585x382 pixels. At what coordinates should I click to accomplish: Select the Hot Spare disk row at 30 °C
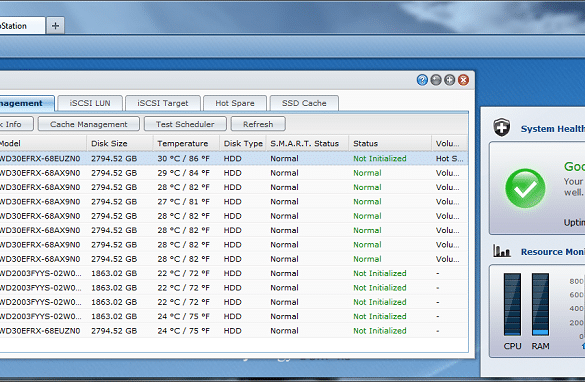point(234,159)
